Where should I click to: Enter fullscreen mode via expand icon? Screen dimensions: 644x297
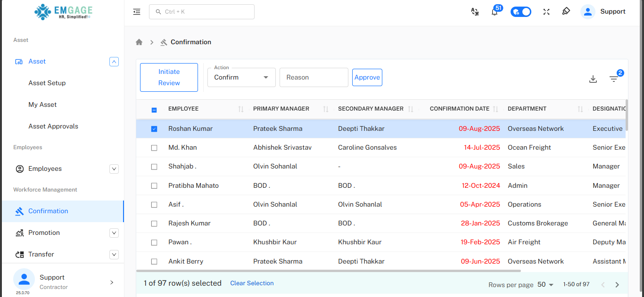pyautogui.click(x=546, y=12)
